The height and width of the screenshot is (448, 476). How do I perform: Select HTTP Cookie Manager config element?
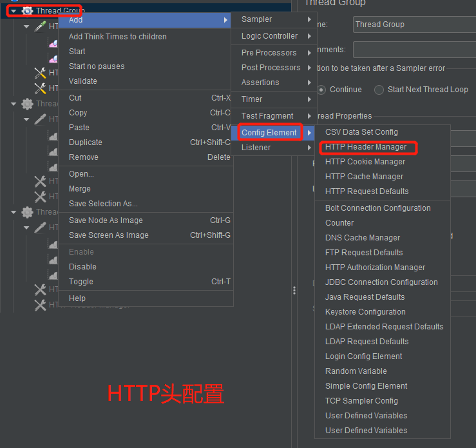tap(365, 162)
